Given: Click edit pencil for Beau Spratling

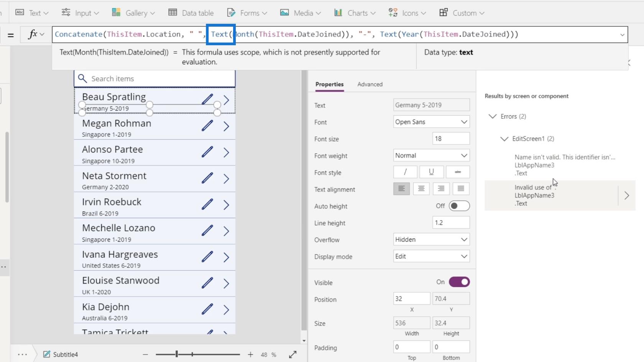Looking at the screenshot, I should click(x=207, y=100).
